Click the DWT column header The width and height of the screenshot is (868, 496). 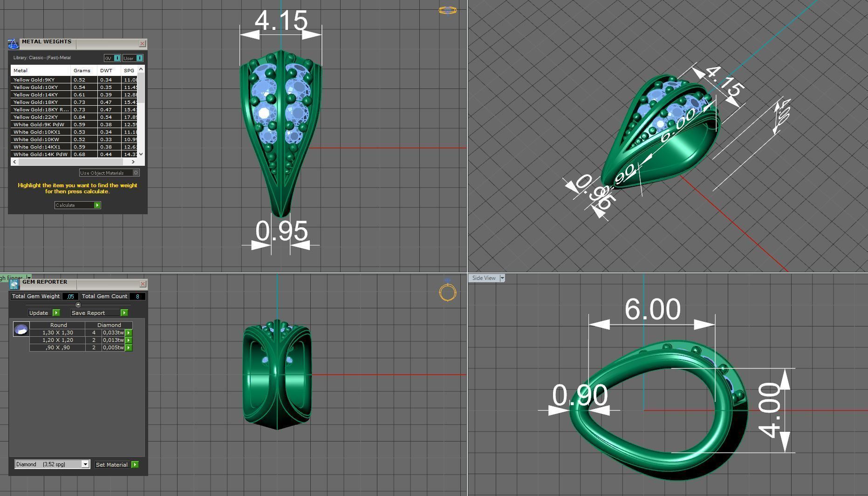tap(109, 70)
